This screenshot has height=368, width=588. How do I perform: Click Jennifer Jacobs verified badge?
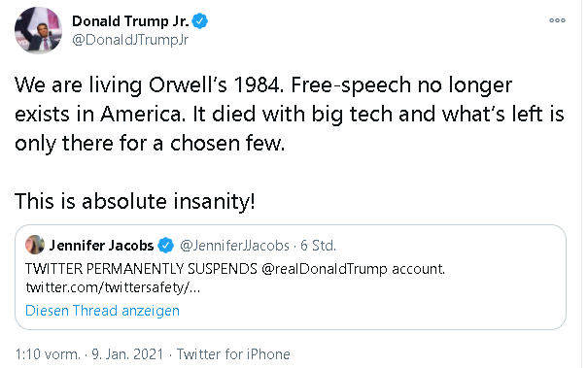(165, 246)
